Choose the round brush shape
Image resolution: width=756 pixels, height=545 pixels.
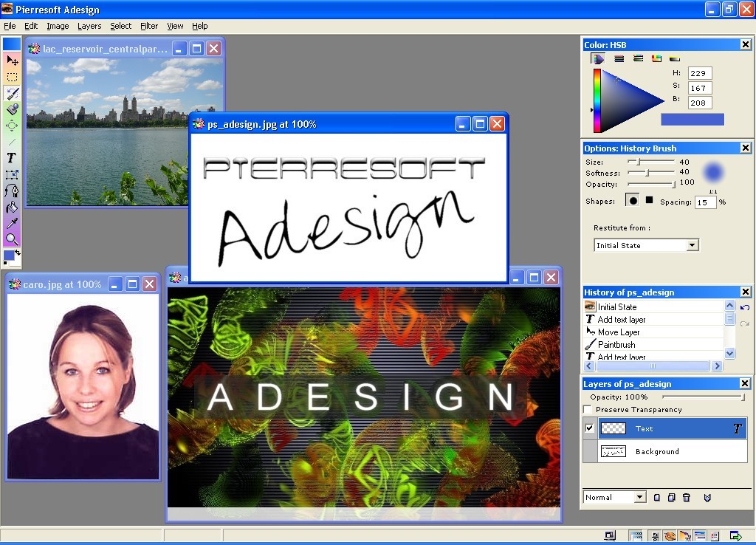tap(633, 200)
